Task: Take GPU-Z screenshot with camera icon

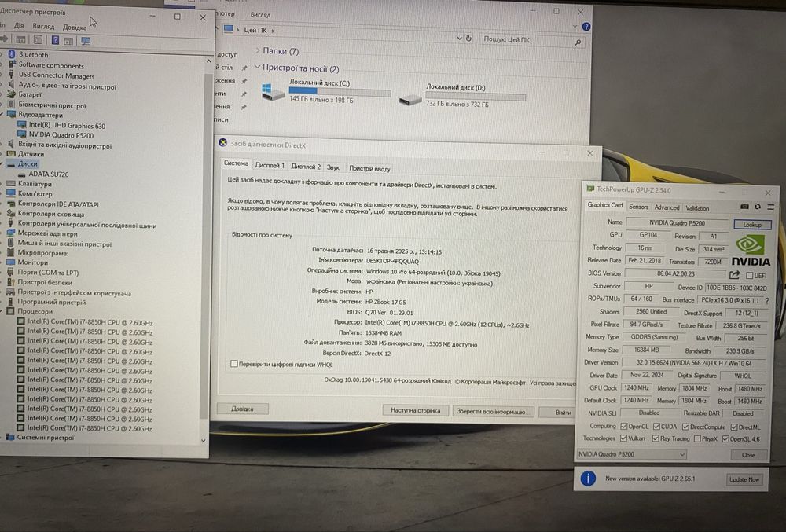Action: point(744,207)
